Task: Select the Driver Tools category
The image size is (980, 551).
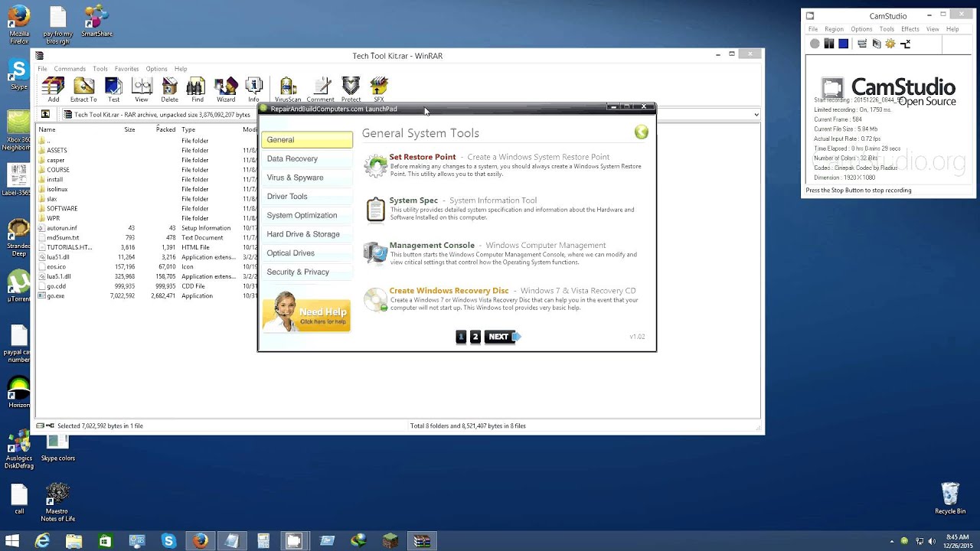Action: point(307,197)
